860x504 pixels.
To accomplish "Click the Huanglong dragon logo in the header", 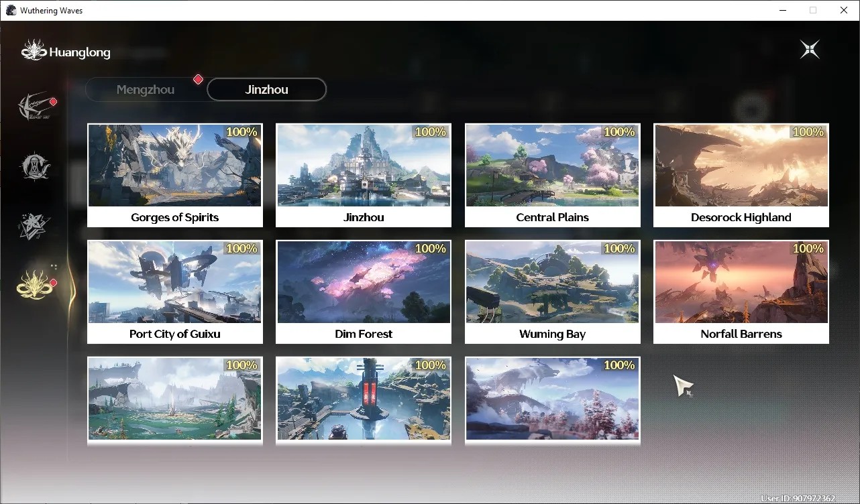I will click(34, 50).
